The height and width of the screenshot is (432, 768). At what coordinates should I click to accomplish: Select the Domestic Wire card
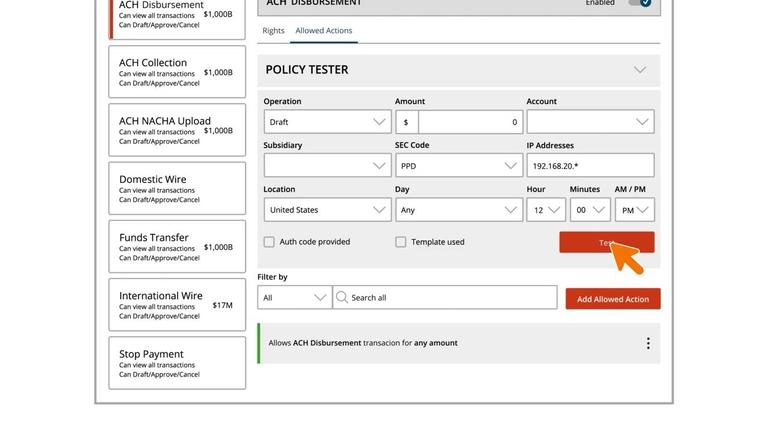pyautogui.click(x=177, y=188)
